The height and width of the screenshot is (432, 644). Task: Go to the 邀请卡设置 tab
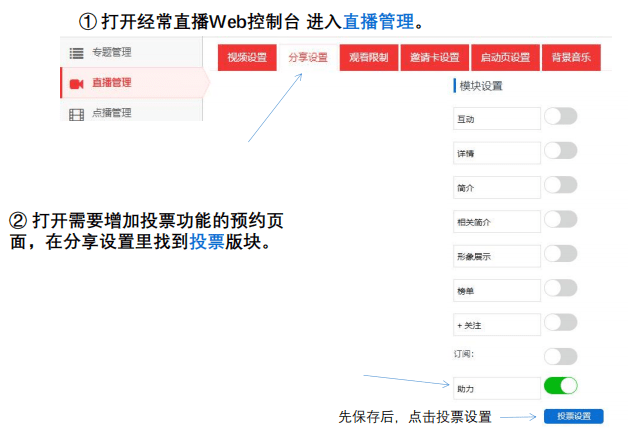(435, 58)
